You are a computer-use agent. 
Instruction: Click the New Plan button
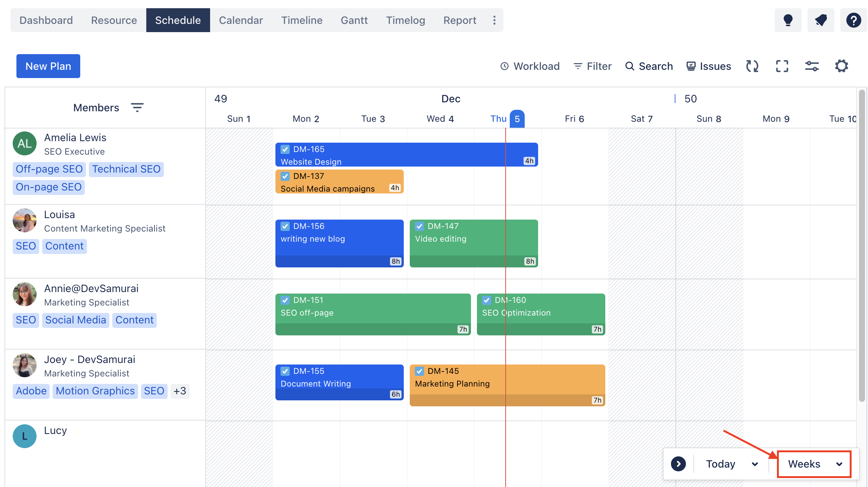point(48,66)
